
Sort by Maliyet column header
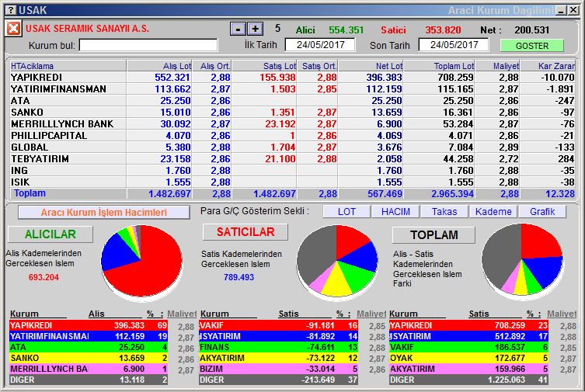[498, 66]
